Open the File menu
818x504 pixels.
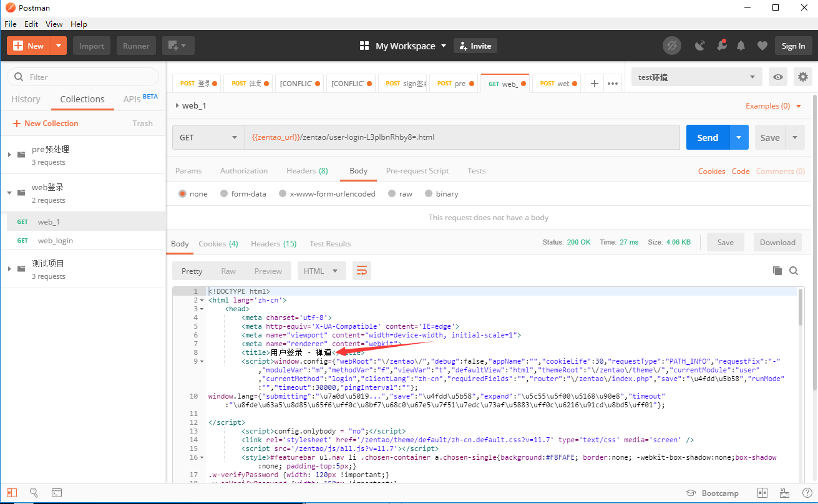click(10, 24)
